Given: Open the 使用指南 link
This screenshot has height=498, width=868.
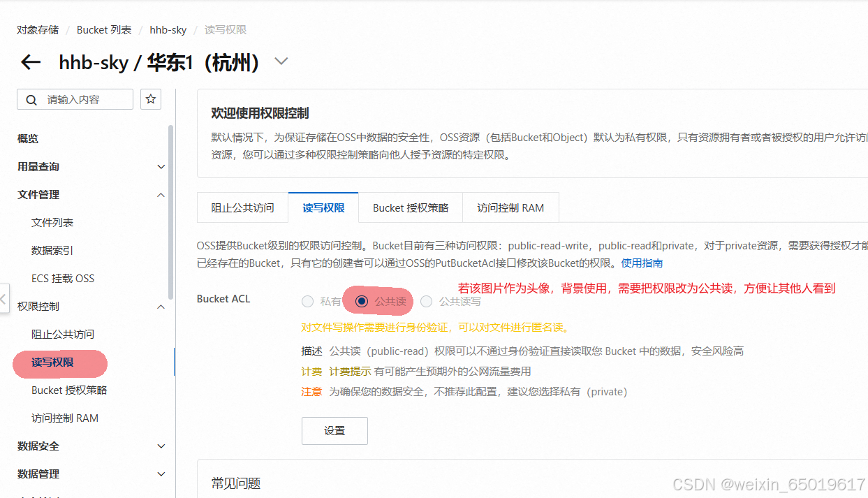Looking at the screenshot, I should pyautogui.click(x=642, y=263).
